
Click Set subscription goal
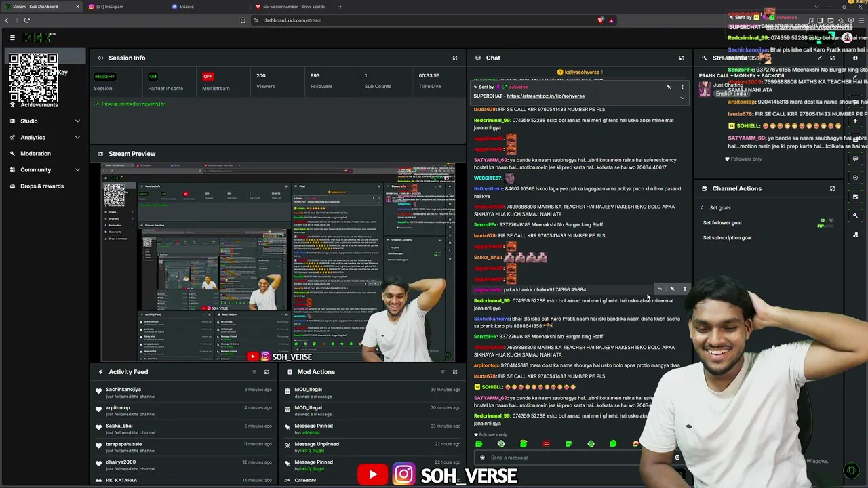pos(727,238)
